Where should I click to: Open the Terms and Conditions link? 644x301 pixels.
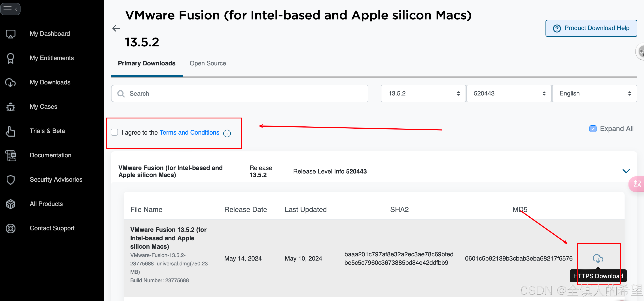tap(189, 132)
